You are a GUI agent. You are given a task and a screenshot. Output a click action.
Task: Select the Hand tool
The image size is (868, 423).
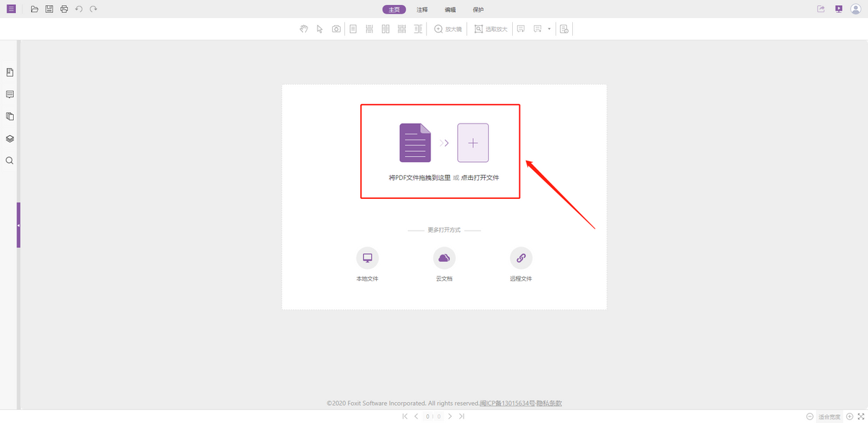[x=304, y=29]
